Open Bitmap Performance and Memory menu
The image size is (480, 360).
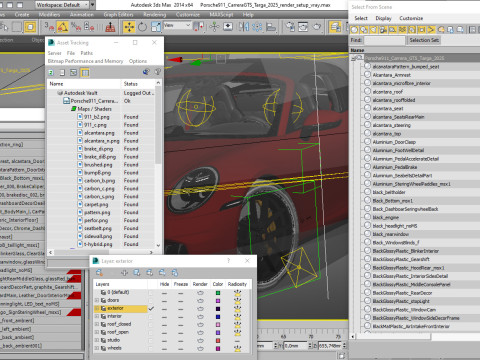[85, 61]
